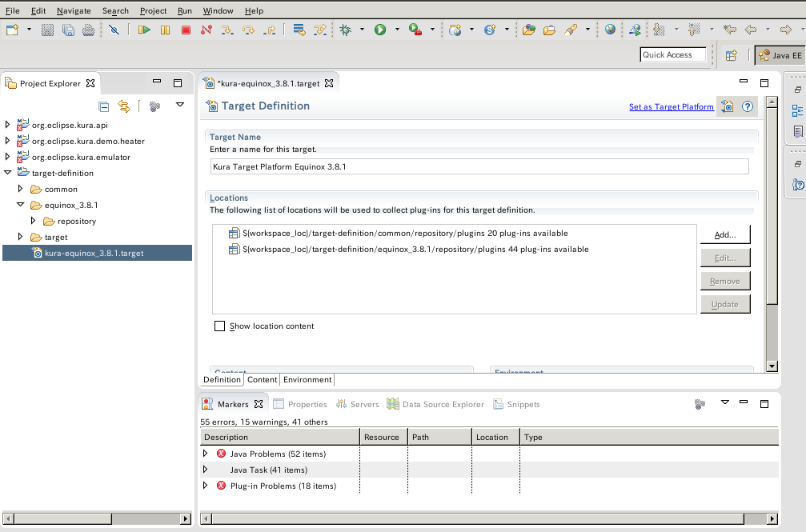Click the Search flashlight icon

pyautogui.click(x=571, y=30)
